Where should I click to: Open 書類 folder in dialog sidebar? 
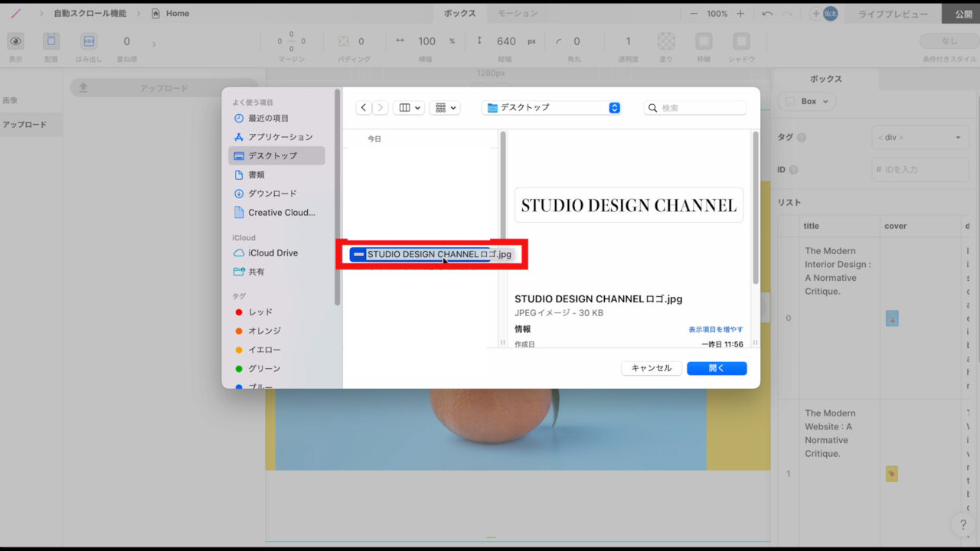point(276,174)
